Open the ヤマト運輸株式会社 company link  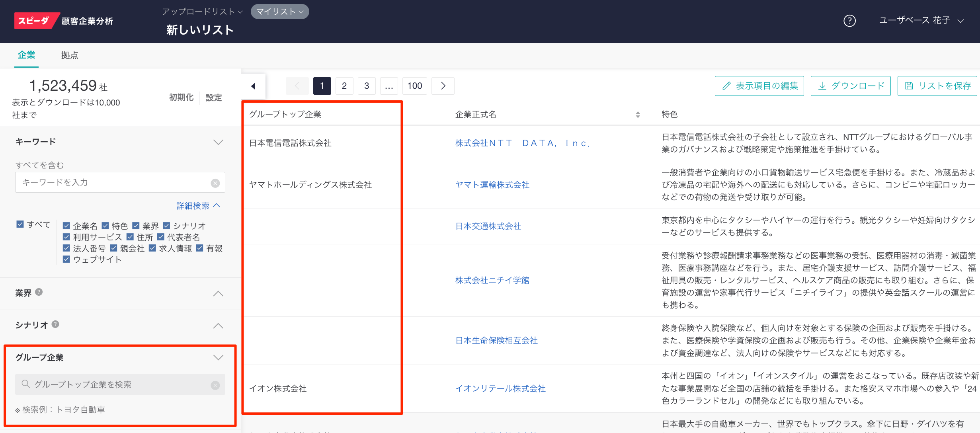(492, 185)
